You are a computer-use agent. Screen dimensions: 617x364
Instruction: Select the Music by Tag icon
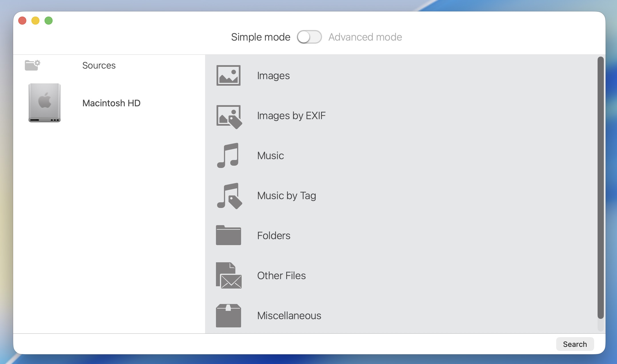[229, 196]
